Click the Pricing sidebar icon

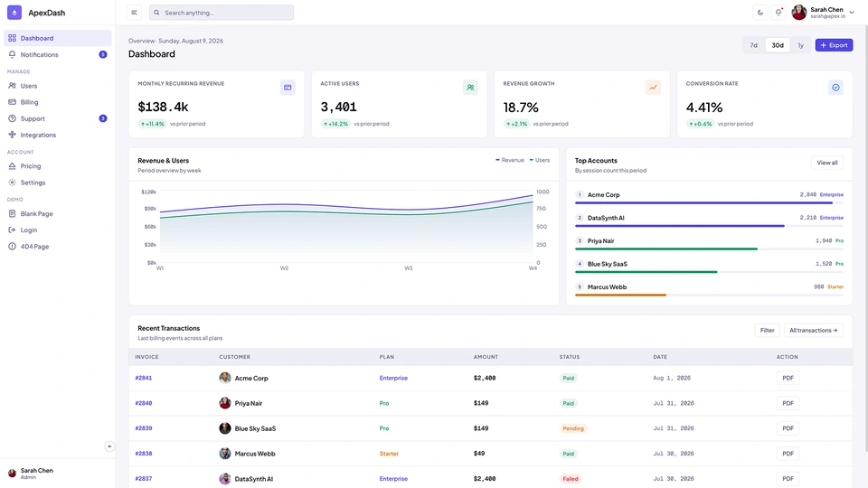[x=12, y=166]
